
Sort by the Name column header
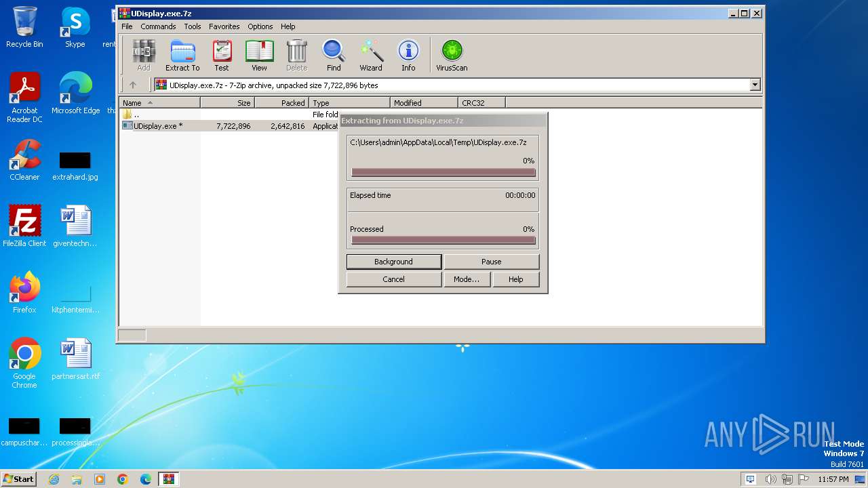[x=159, y=103]
